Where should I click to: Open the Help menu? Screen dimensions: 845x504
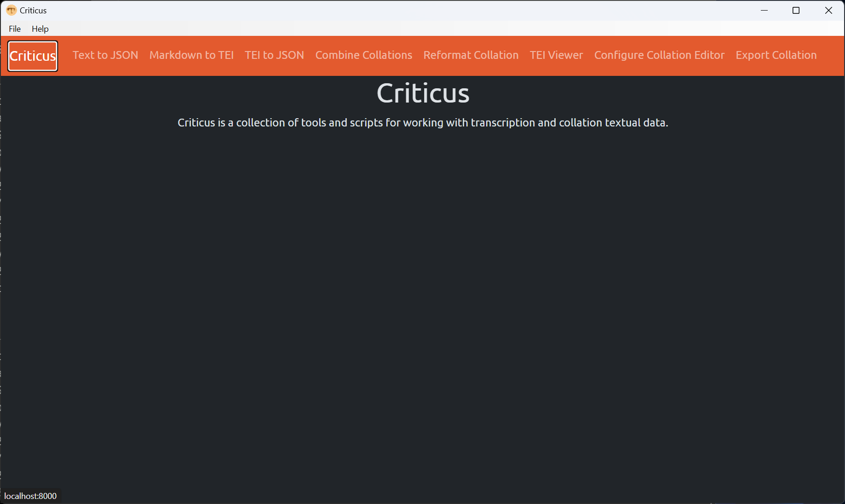click(40, 29)
